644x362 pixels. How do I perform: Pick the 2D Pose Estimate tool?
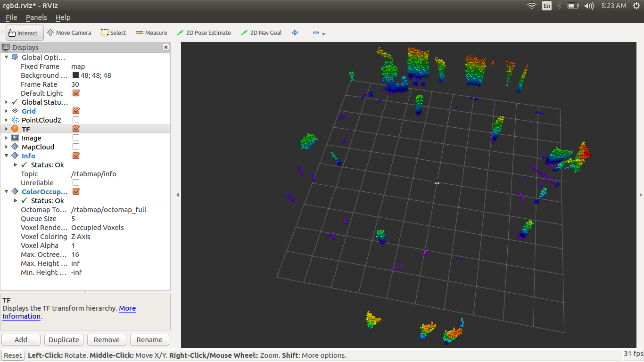204,33
